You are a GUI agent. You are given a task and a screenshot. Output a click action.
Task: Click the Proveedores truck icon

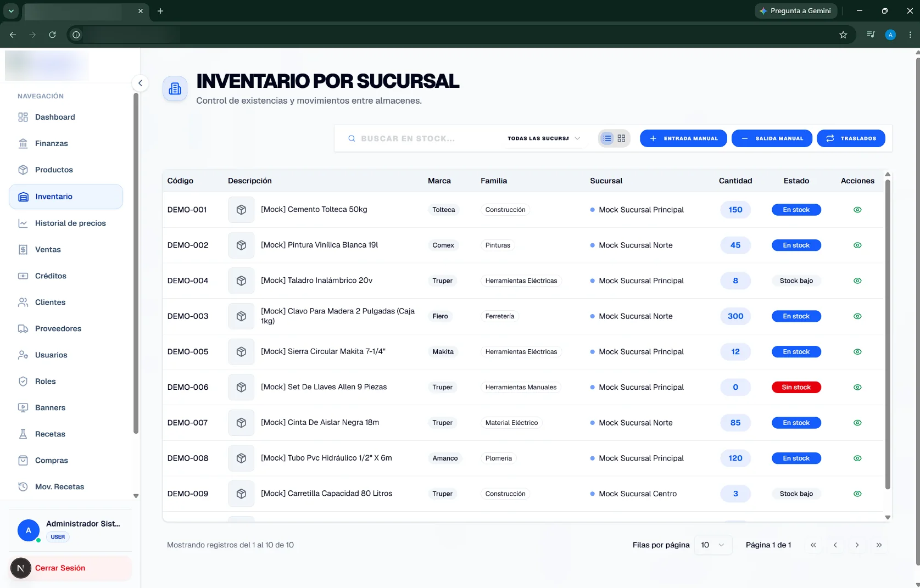23,328
